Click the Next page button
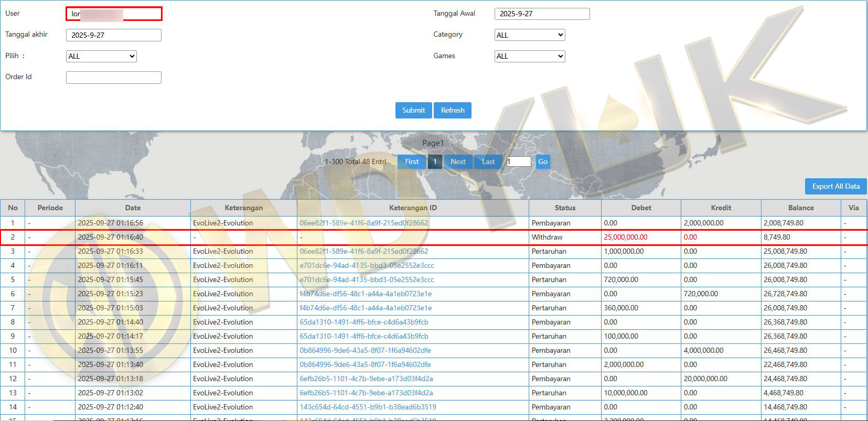The width and height of the screenshot is (868, 421). pyautogui.click(x=458, y=161)
